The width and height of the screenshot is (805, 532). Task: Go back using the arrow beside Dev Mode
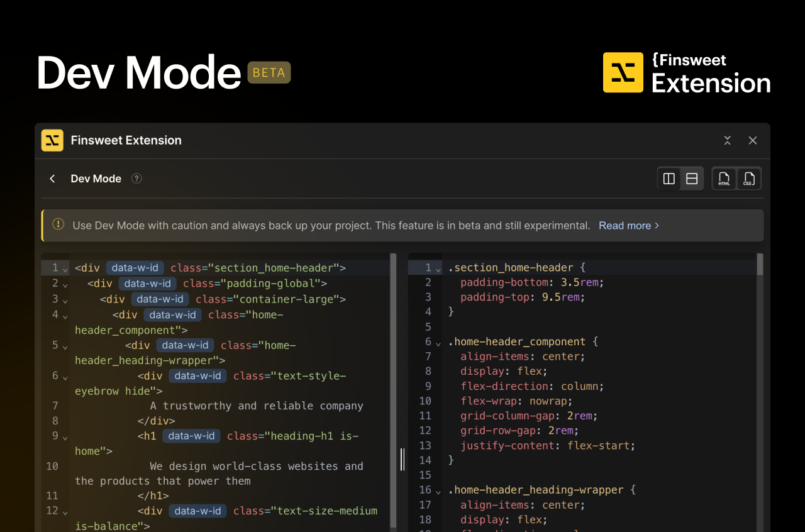click(x=52, y=179)
